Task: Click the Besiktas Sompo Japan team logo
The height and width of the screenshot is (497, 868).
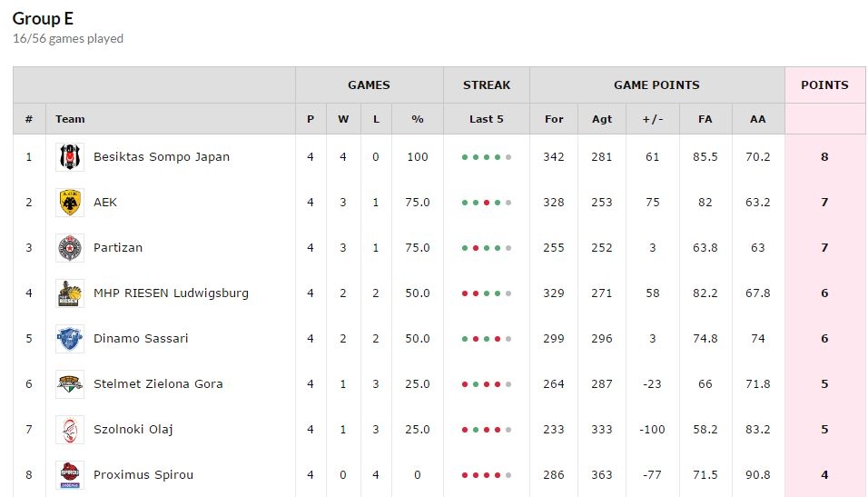Action: [70, 157]
